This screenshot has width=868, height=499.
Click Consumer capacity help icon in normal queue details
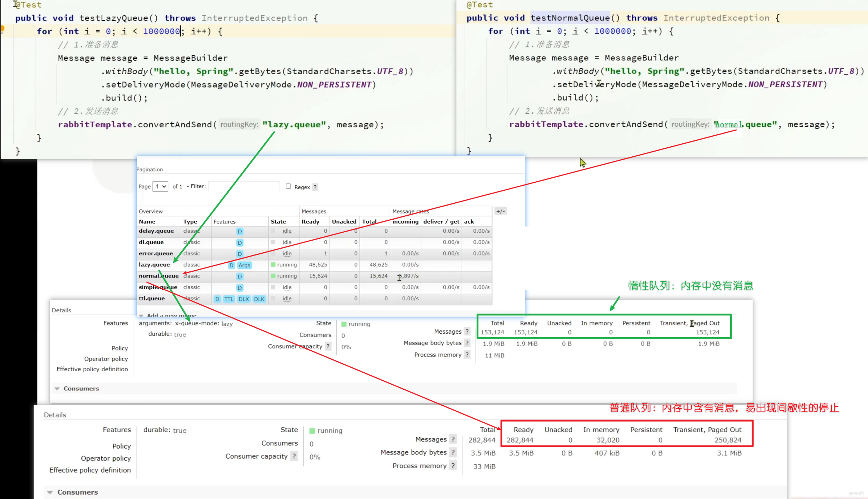click(x=294, y=456)
